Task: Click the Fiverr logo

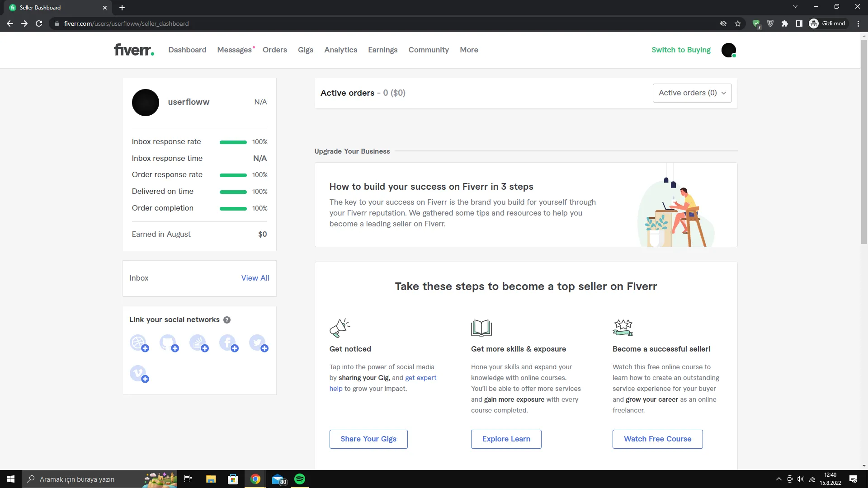Action: (134, 50)
